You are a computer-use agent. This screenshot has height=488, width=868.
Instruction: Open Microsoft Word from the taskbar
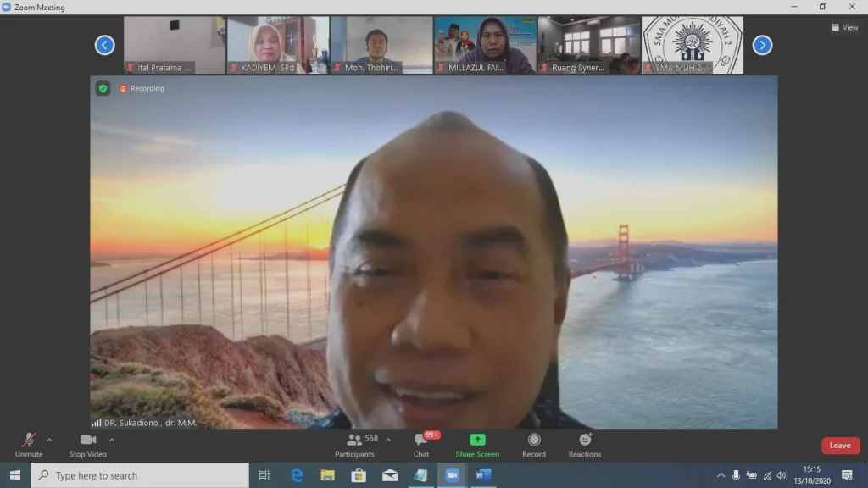(482, 475)
